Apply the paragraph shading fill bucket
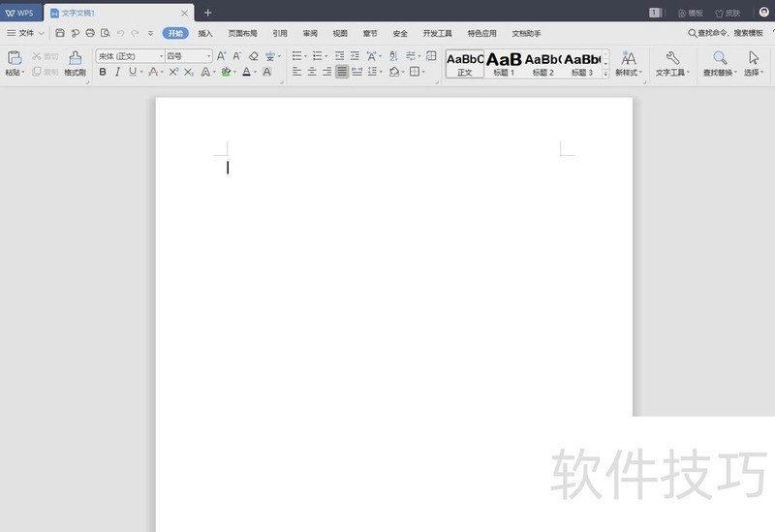The width and height of the screenshot is (775, 532). [x=394, y=72]
